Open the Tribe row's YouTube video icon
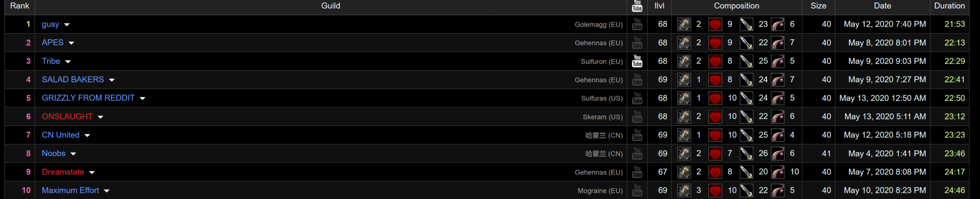The width and height of the screenshot is (980, 199). pyautogui.click(x=637, y=61)
